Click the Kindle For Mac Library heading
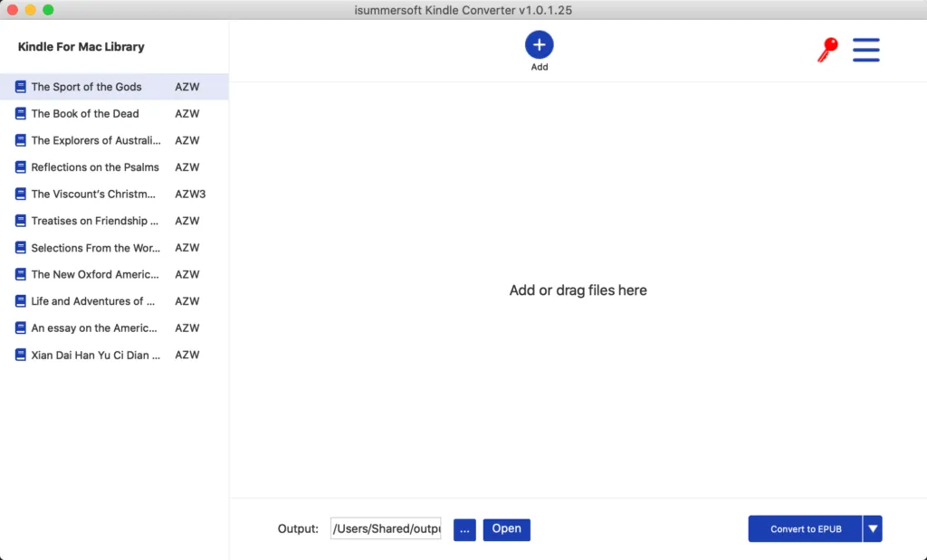This screenshot has height=560, width=927. [x=81, y=47]
